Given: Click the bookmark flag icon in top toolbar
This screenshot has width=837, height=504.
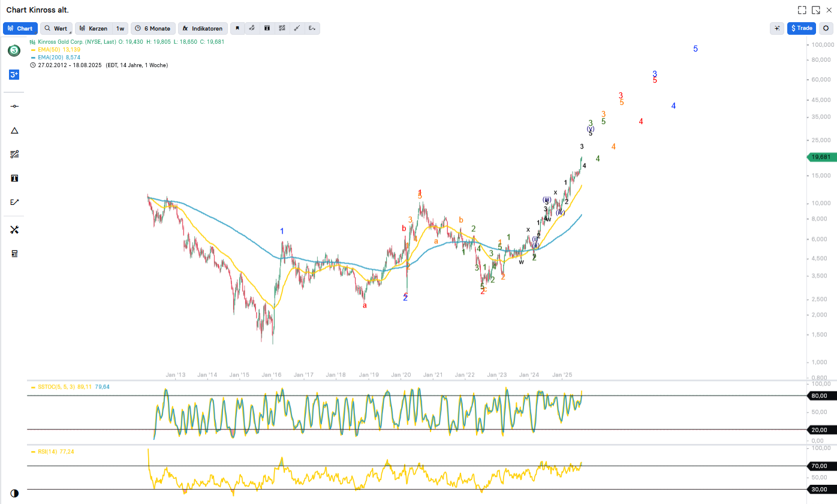Looking at the screenshot, I should pyautogui.click(x=237, y=28).
